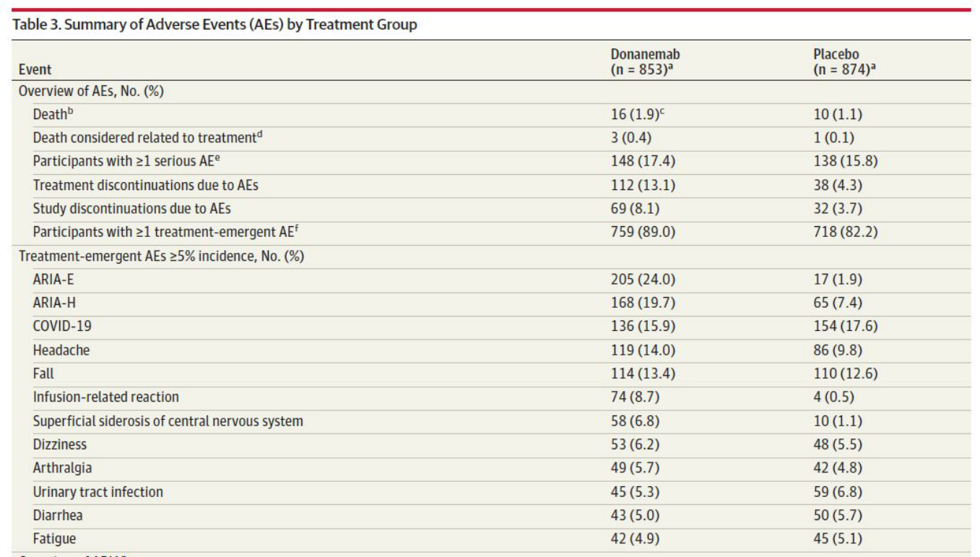The width and height of the screenshot is (980, 557).
Task: Click the Table 3 title heading
Action: pos(215,25)
